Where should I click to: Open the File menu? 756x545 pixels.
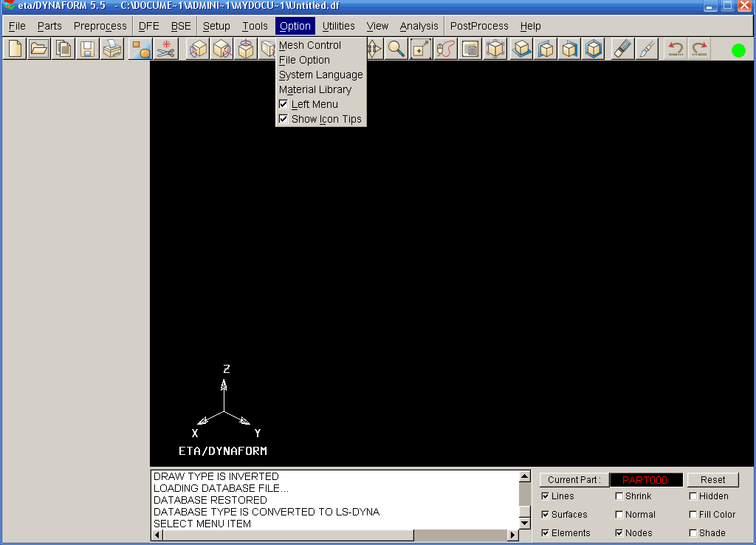[x=18, y=26]
